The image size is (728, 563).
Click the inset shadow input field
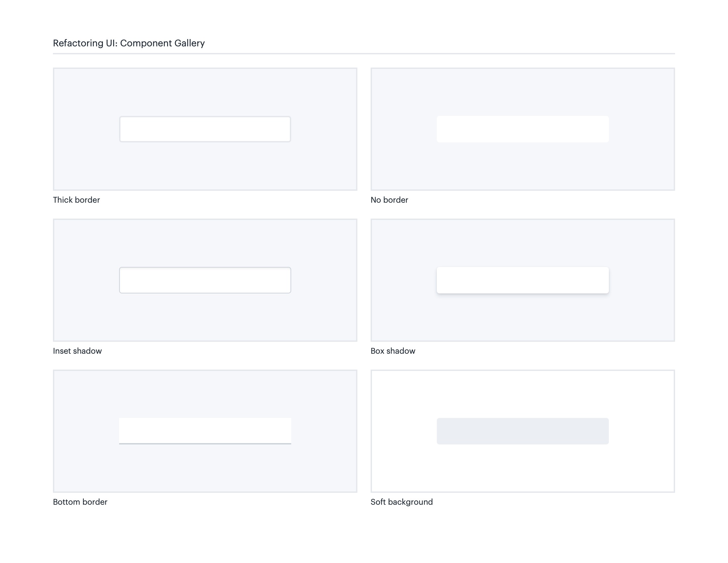pyautogui.click(x=205, y=280)
